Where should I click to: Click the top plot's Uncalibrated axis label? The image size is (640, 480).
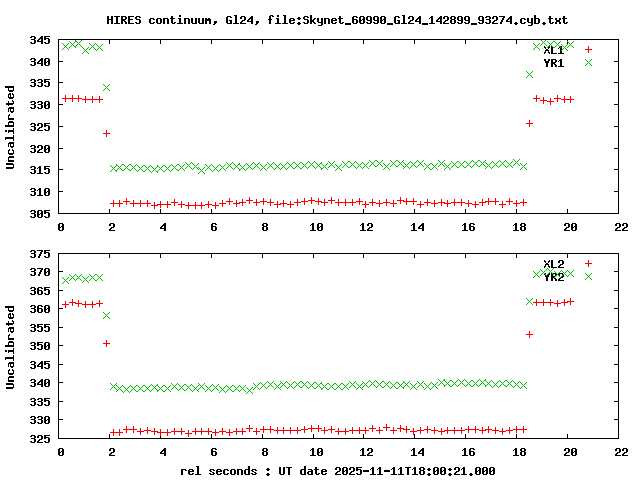point(11,127)
